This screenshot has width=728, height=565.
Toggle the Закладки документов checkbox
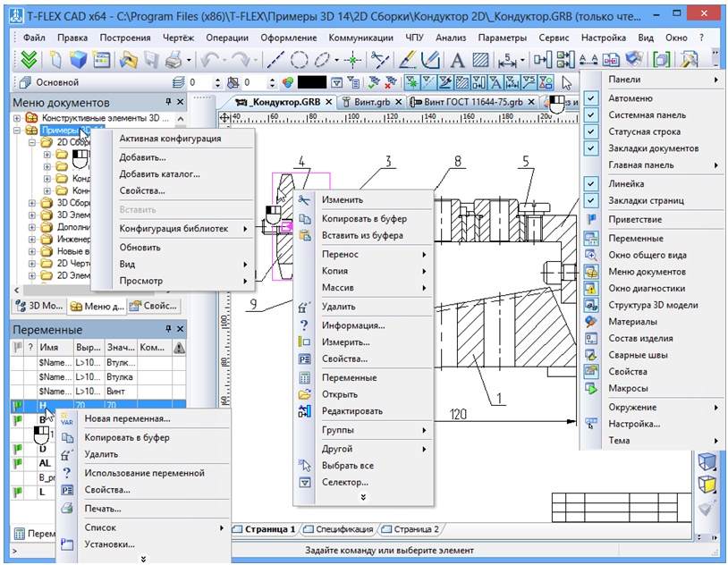coord(590,148)
